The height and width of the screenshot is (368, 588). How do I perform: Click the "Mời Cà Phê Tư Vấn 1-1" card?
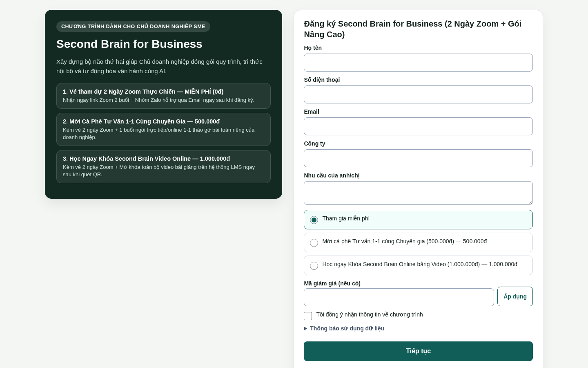pos(163,129)
